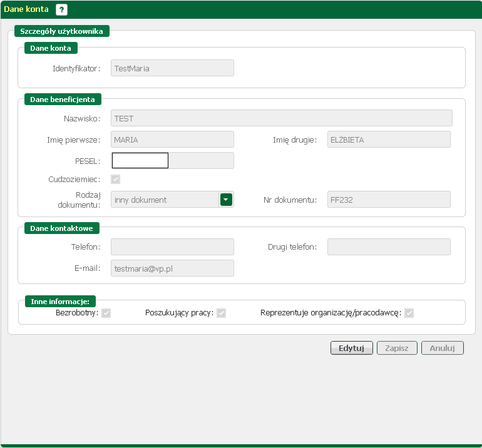This screenshot has height=448, width=482.
Task: Click the Szczegóły użytkownika section header
Action: point(62,31)
